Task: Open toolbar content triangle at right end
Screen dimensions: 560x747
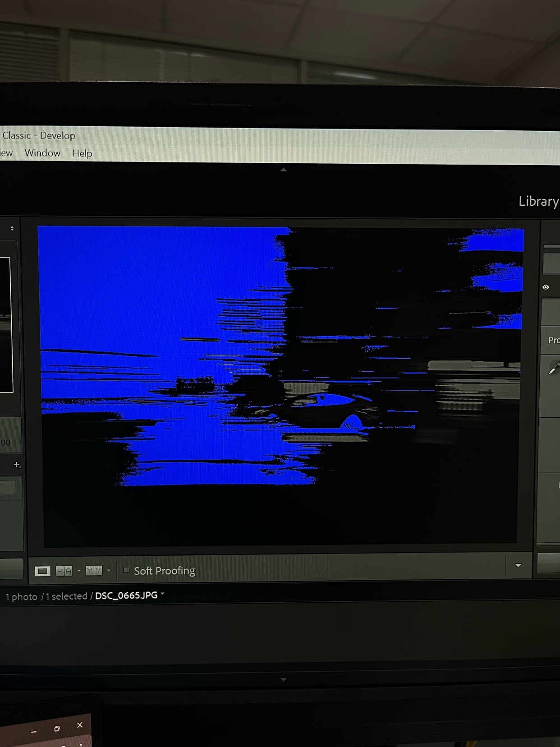Action: [x=518, y=566]
